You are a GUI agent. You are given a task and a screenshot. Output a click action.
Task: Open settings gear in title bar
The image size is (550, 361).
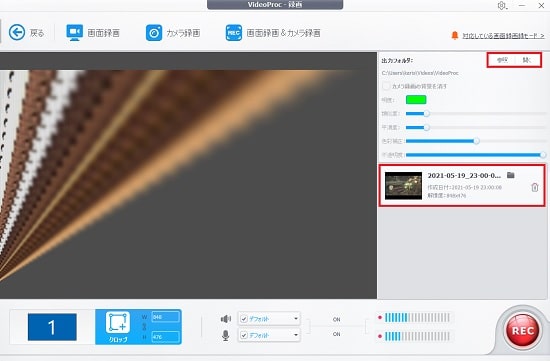(502, 6)
